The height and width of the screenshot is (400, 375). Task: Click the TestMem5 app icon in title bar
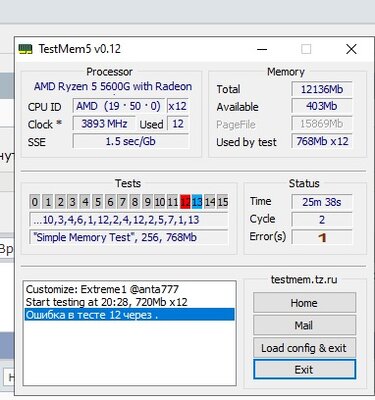pos(25,49)
